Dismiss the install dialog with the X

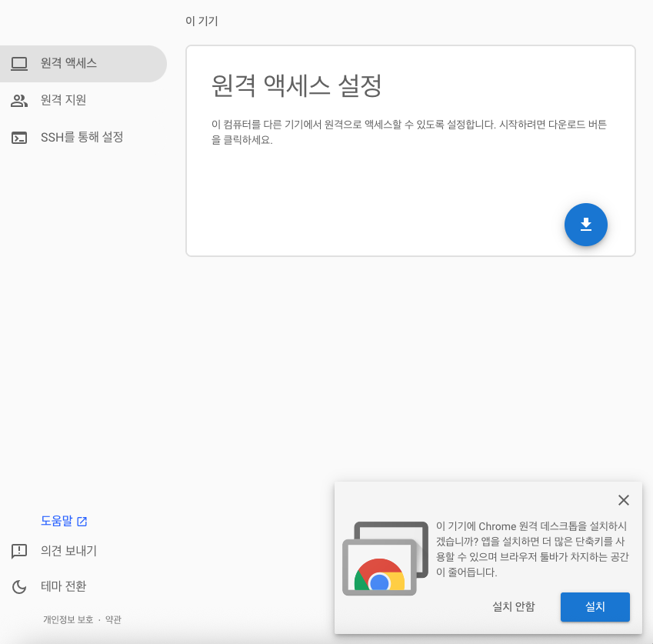click(x=623, y=500)
